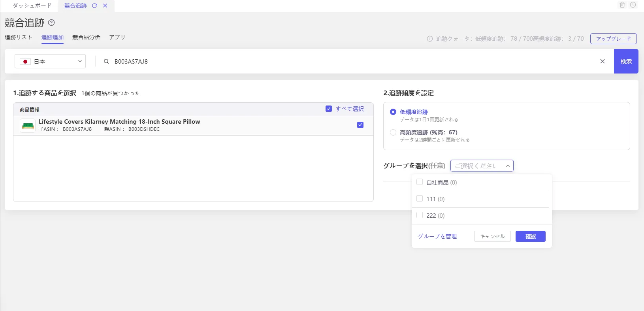The height and width of the screenshot is (311, 644).
Task: Click the search magnifier icon
Action: pos(106,61)
